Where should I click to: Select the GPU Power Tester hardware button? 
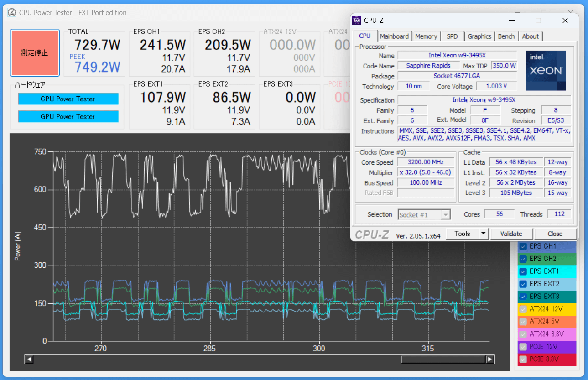point(68,116)
